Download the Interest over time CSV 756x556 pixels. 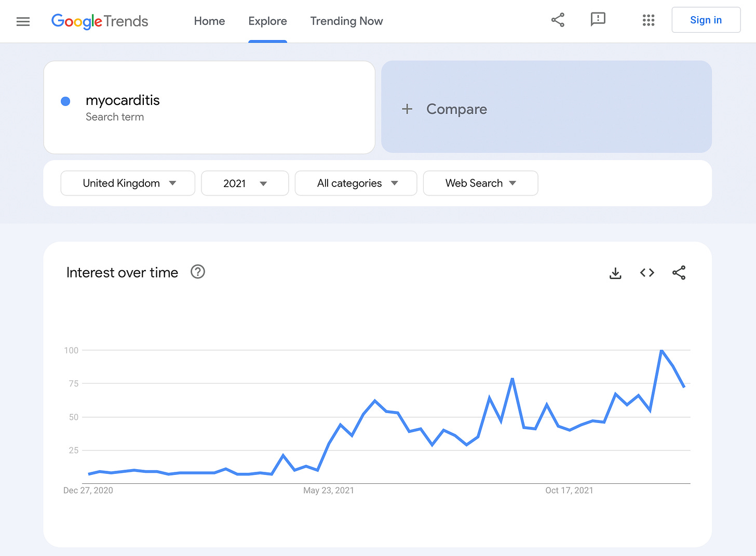pos(615,273)
